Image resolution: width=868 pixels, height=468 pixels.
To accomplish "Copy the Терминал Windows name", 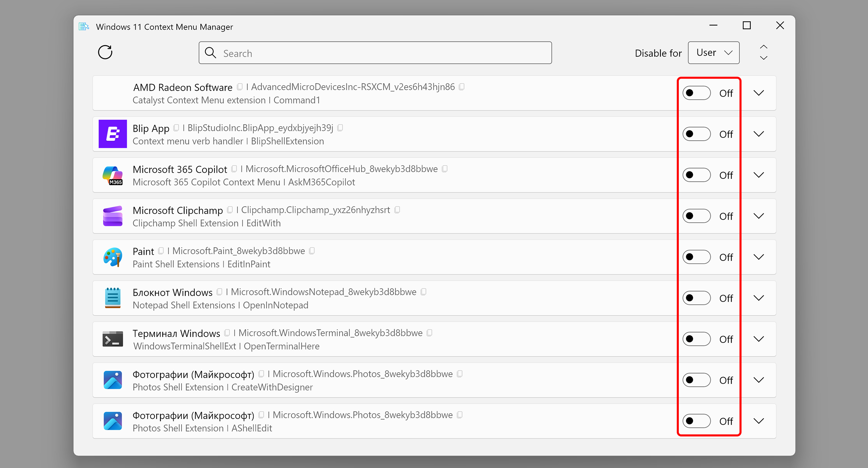I will point(227,333).
